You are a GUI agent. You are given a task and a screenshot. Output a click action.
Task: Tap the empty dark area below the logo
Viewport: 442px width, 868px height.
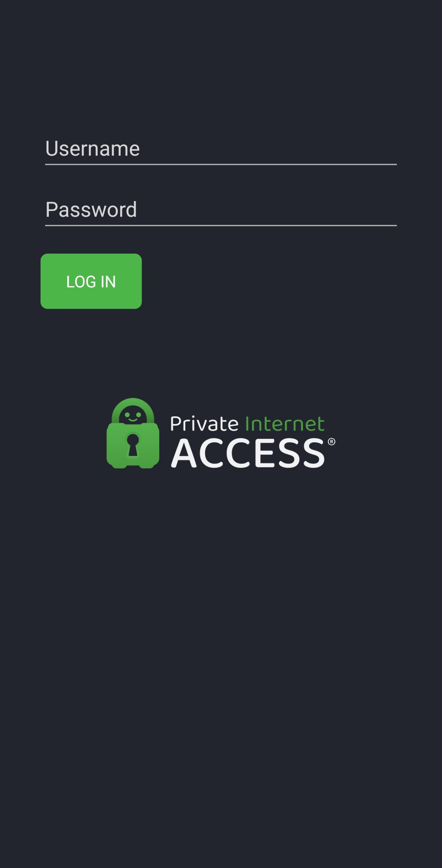[x=221, y=661]
